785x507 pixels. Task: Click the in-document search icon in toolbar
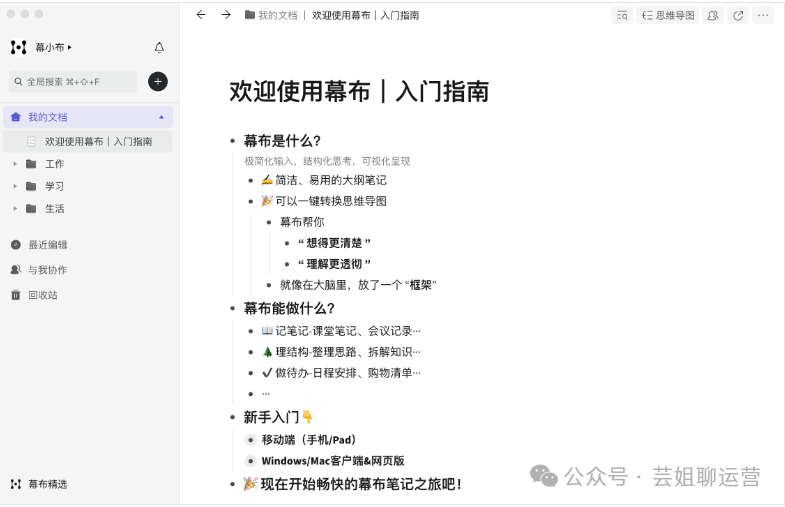pos(622,16)
